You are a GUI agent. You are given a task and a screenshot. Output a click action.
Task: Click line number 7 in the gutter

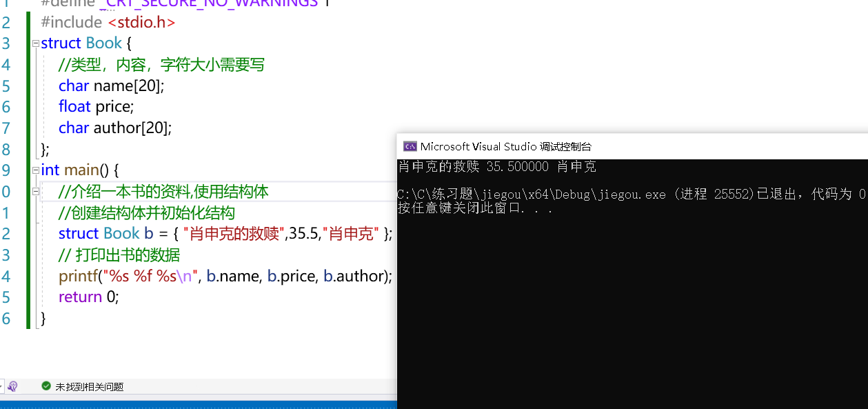(6, 128)
